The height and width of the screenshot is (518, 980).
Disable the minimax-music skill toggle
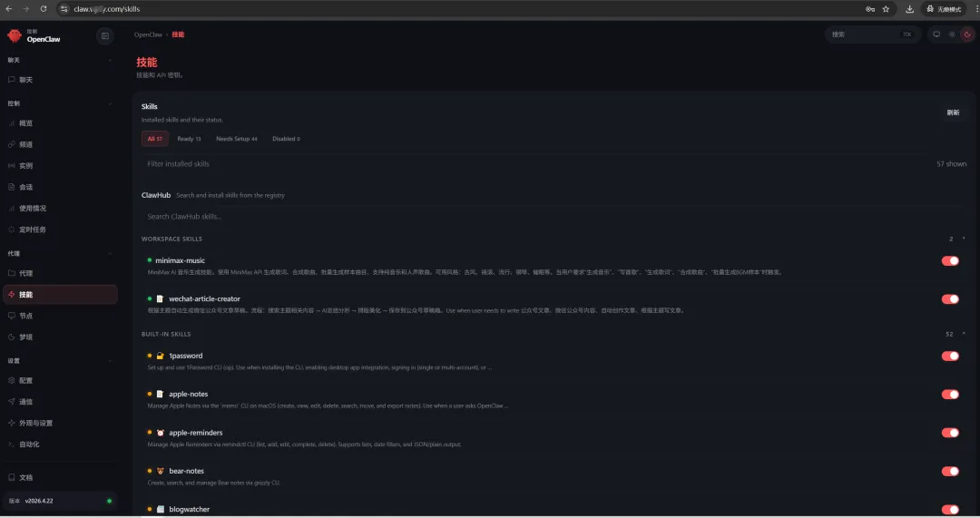tap(950, 260)
